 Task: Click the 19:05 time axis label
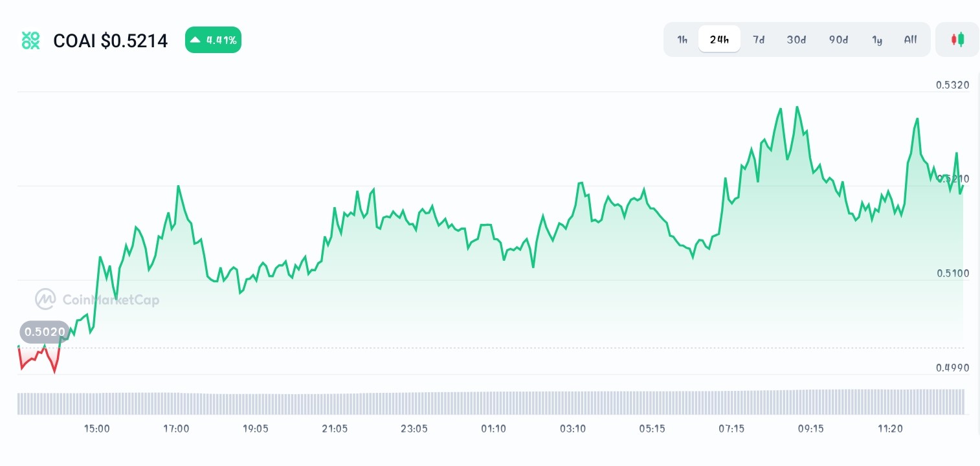click(x=256, y=428)
